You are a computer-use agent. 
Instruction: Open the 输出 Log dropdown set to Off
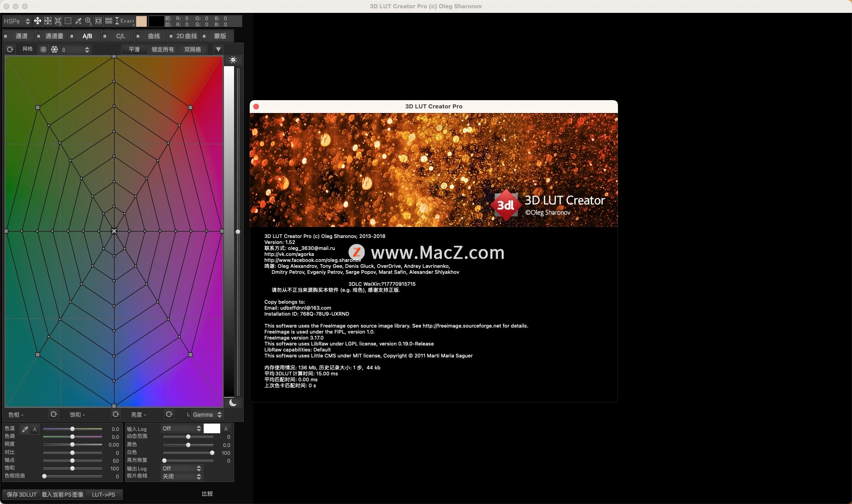tap(182, 468)
